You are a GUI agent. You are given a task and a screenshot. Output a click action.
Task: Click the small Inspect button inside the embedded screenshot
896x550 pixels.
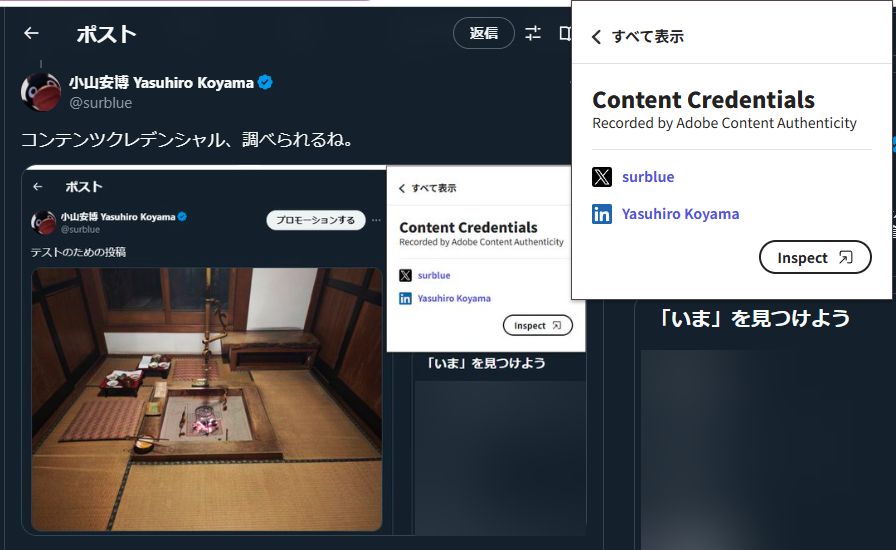pos(537,325)
